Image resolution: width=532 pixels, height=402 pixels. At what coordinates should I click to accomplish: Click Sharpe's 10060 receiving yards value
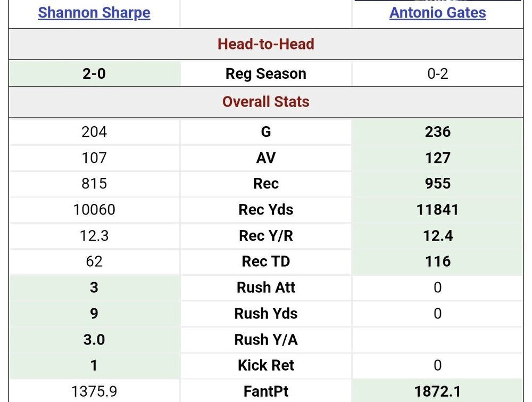(94, 209)
